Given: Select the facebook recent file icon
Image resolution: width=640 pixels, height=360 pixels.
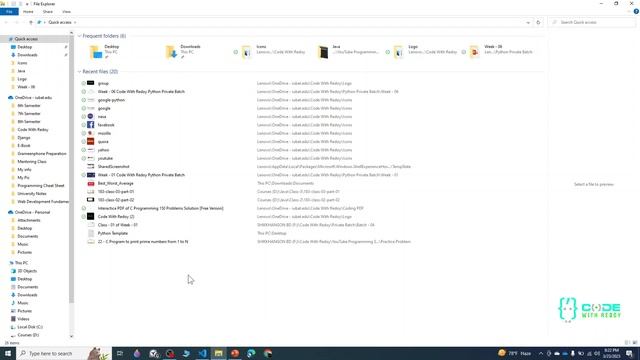Looking at the screenshot, I should [91, 125].
